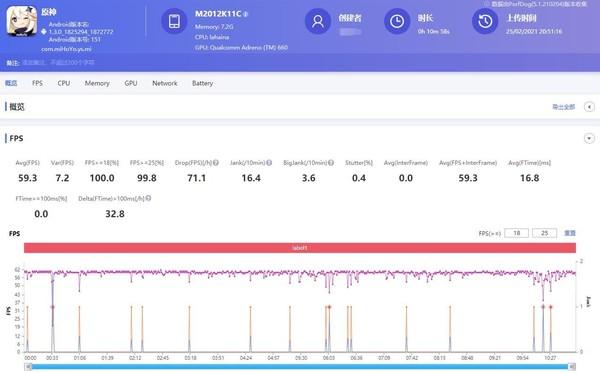
Task: Click the 00:33 time axis label
Action: click(x=52, y=358)
